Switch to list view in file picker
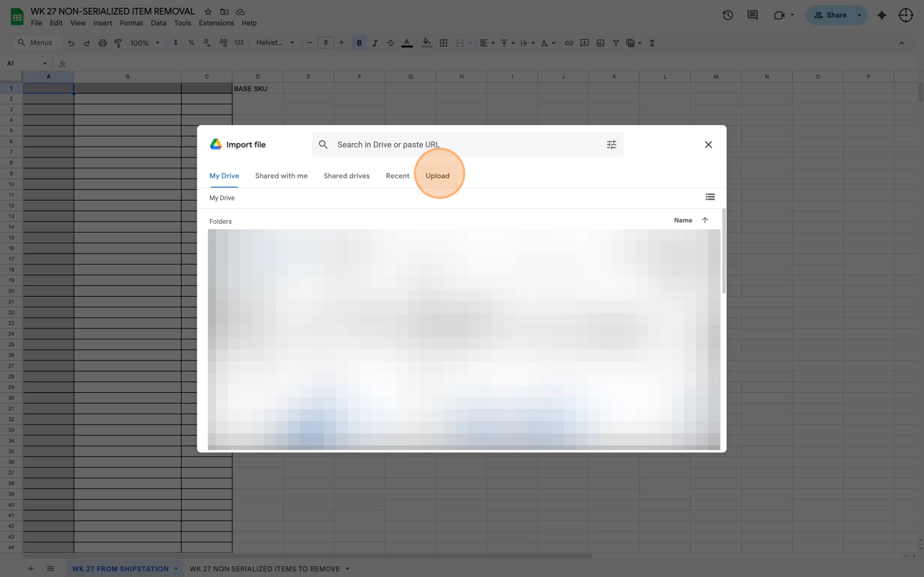 [710, 197]
